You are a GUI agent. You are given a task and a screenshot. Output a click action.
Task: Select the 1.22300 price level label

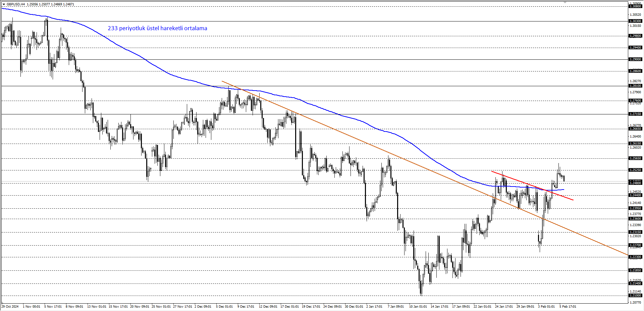pyautogui.click(x=635, y=257)
